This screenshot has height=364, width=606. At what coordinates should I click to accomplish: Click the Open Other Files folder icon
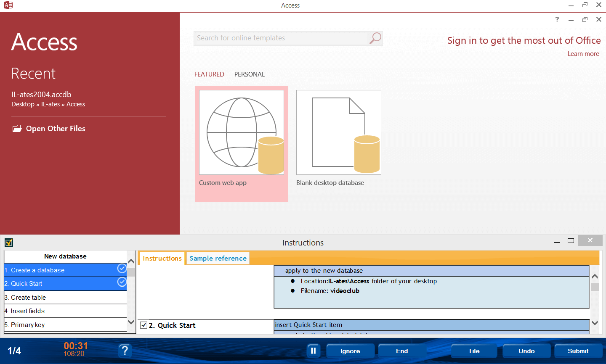coord(17,129)
